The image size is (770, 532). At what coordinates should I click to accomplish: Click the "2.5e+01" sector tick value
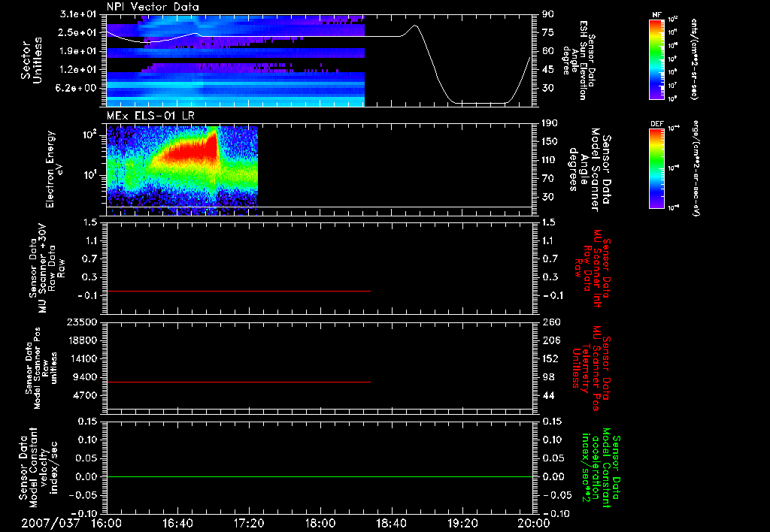[x=78, y=32]
